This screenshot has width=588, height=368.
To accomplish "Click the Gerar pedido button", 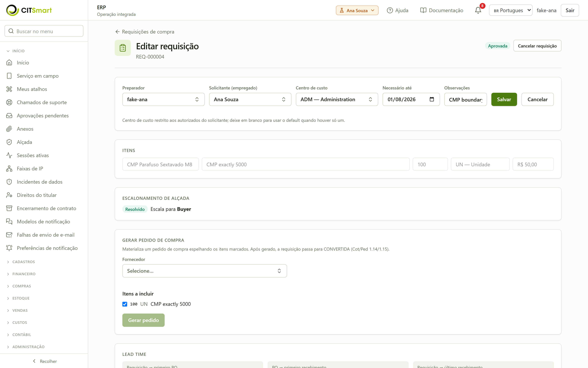I will [x=143, y=320].
